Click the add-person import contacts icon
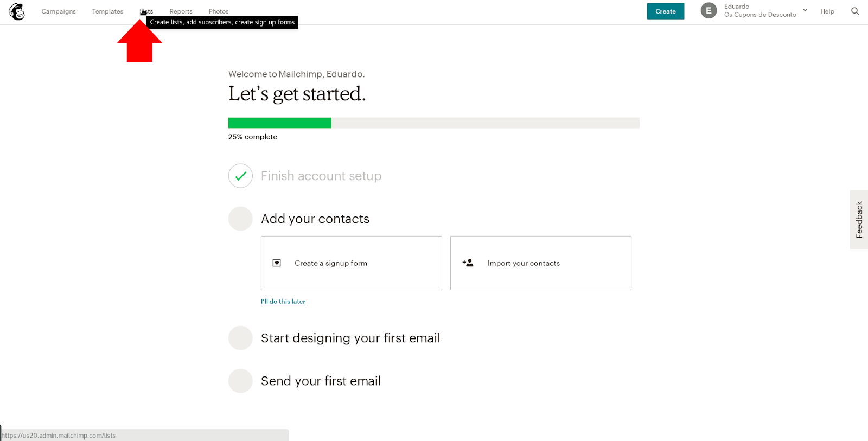This screenshot has height=441, width=868. coord(468,263)
